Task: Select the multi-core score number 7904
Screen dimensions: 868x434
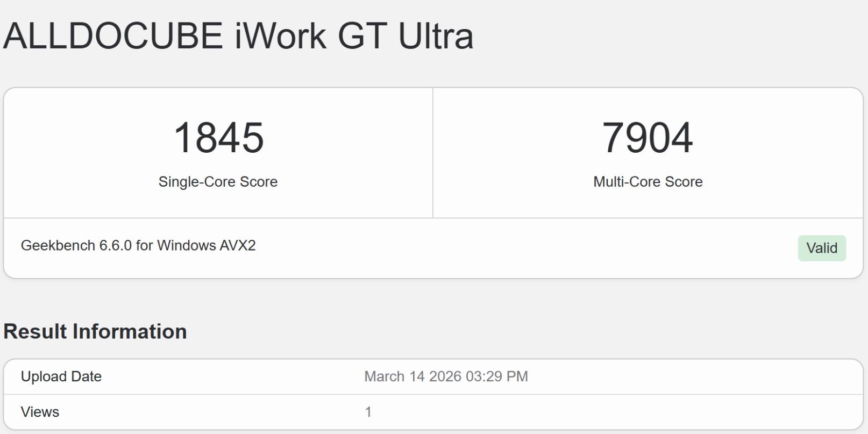Action: coord(648,138)
